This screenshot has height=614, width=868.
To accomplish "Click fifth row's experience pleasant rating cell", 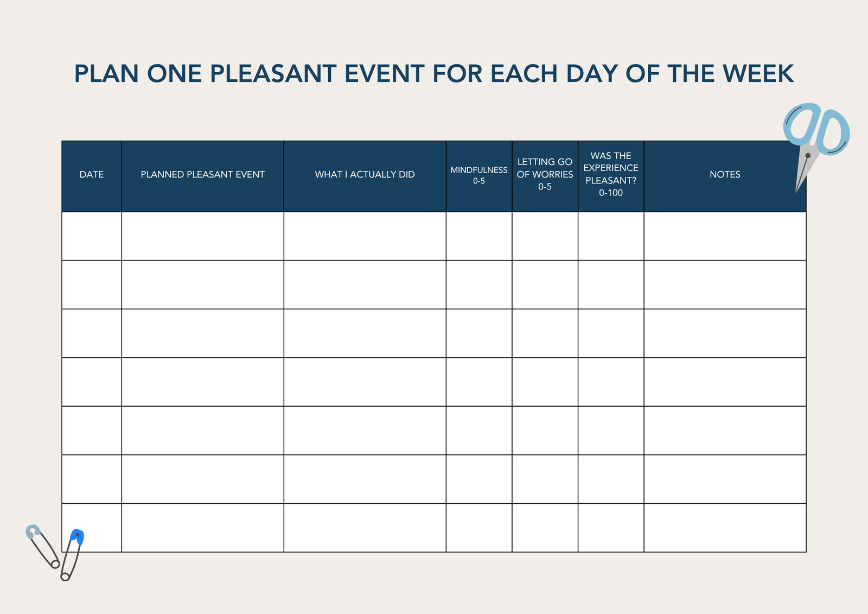I will [611, 431].
